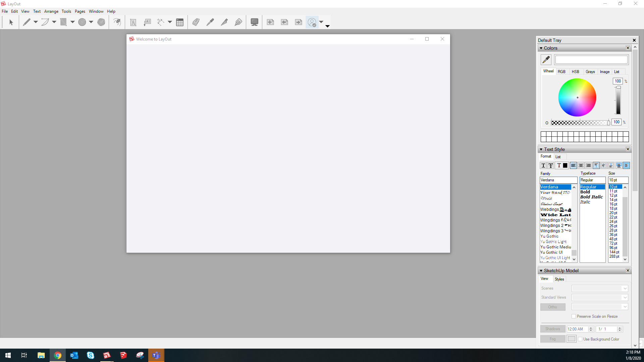
Task: Select the Eraser tool in toolbar
Action: coord(196,22)
